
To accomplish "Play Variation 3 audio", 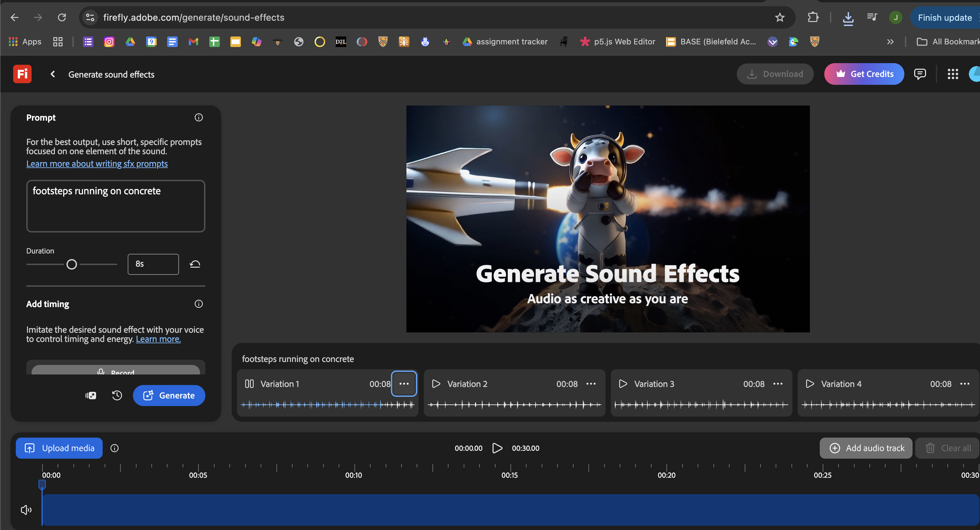I will 623,384.
